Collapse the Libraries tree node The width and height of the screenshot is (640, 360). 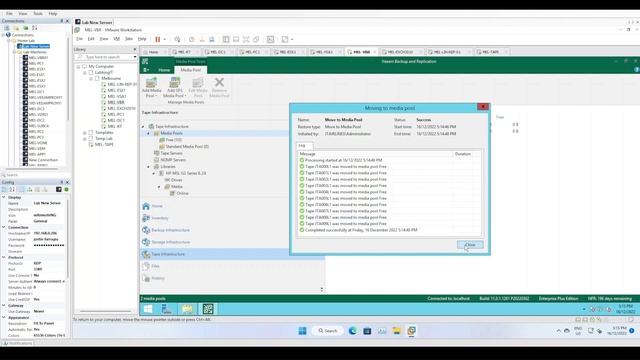(x=149, y=167)
